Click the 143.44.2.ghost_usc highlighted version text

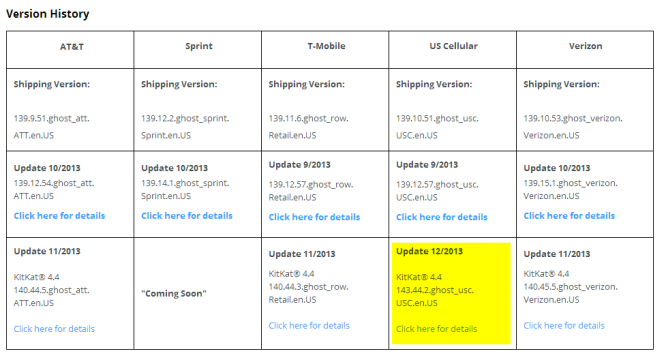pyautogui.click(x=435, y=290)
